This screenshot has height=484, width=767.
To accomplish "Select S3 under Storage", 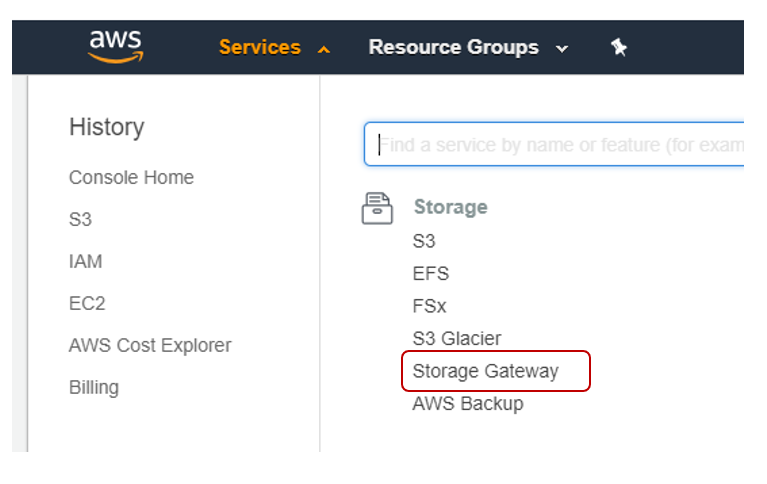I will coord(424,241).
